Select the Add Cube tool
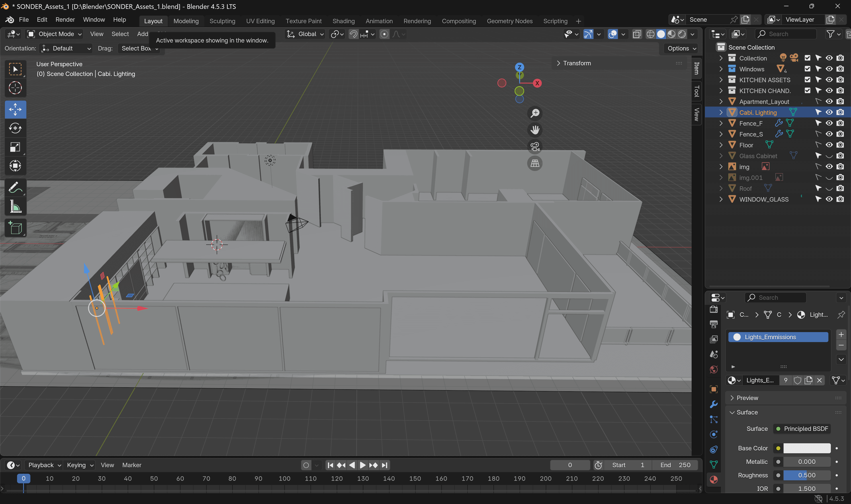This screenshot has width=851, height=504. tap(15, 228)
